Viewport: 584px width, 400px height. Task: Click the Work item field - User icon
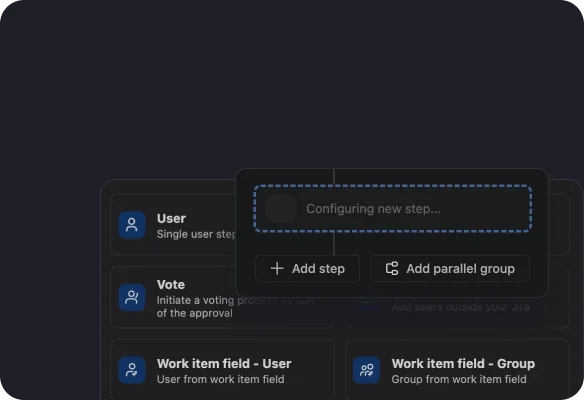[131, 370]
